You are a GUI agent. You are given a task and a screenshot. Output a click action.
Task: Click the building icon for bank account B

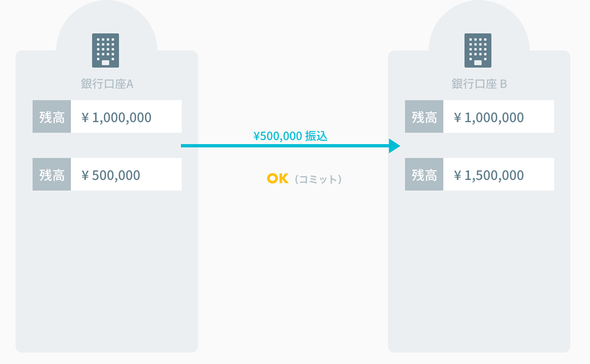[478, 50]
